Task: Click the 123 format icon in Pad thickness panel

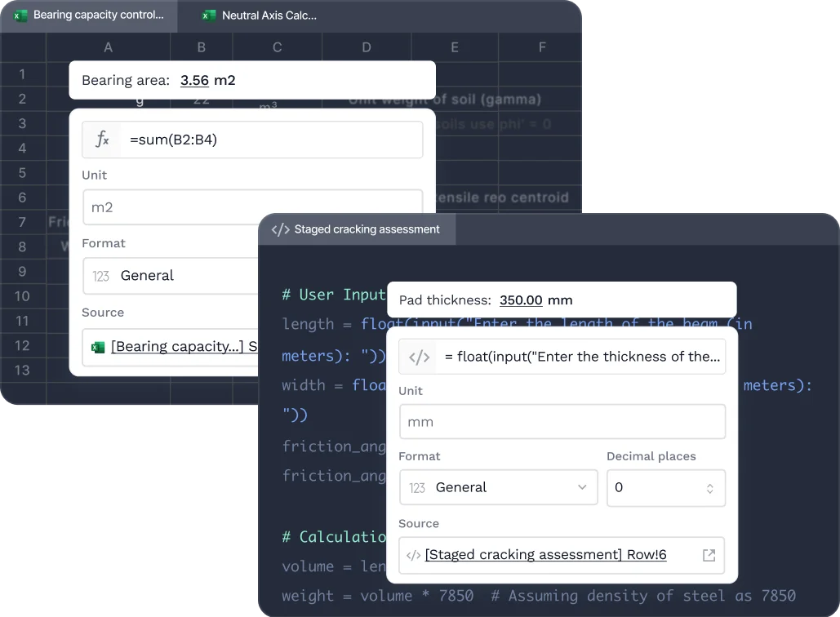Action: (x=417, y=488)
